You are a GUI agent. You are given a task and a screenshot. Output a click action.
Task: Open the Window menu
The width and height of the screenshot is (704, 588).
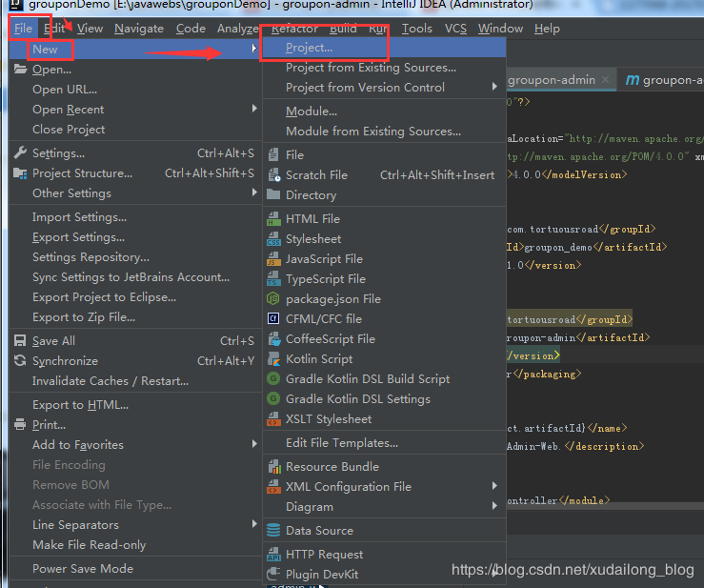(500, 29)
